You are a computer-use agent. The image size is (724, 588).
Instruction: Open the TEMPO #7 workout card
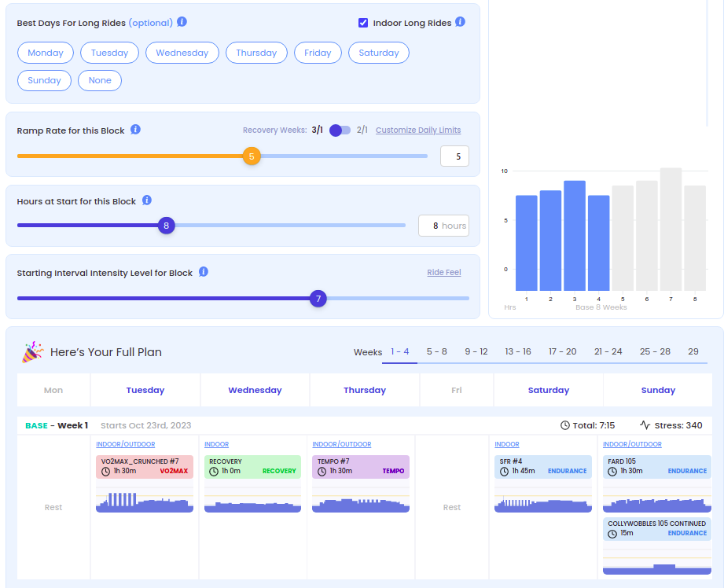click(361, 466)
